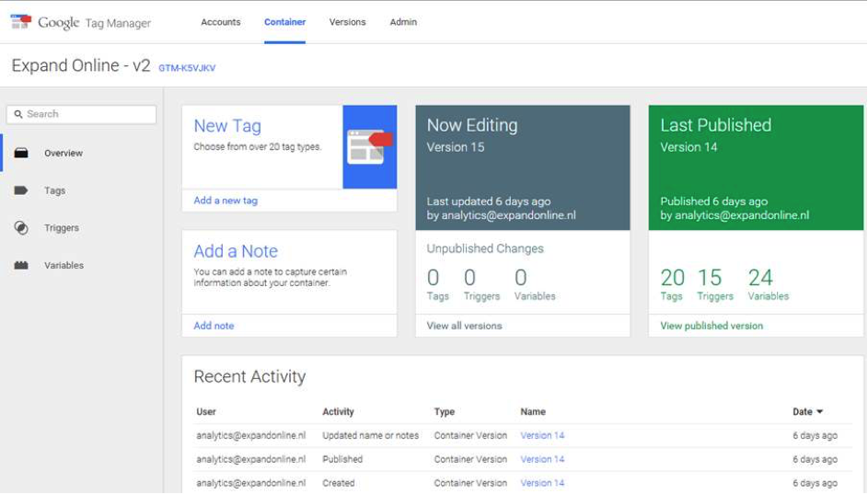Open Version 14 in the Updated name row
The height and width of the screenshot is (494, 868).
542,435
